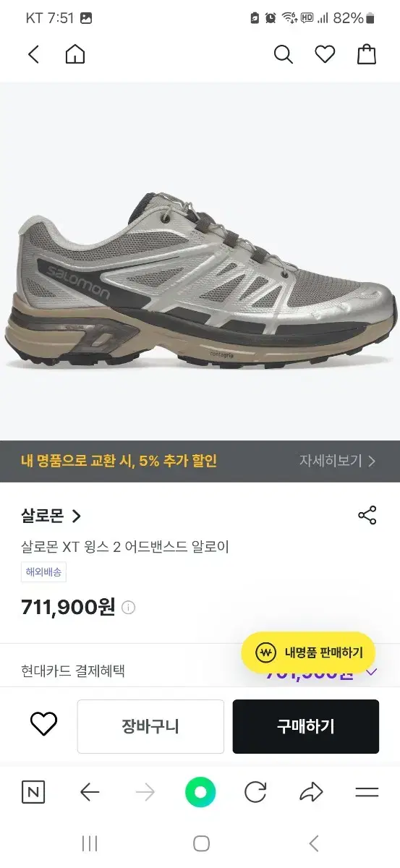The height and width of the screenshot is (868, 400).
Task: Expand 현대카드 결제혜택 dropdown arrow
Action: click(372, 672)
